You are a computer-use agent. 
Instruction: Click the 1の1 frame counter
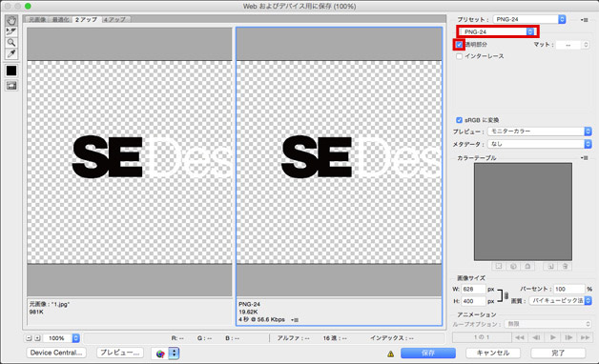coord(482,337)
